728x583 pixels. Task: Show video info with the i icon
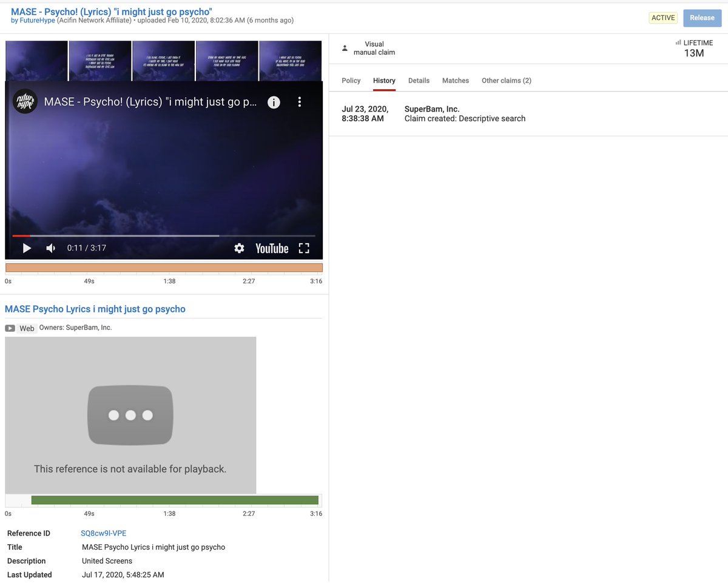coord(274,102)
